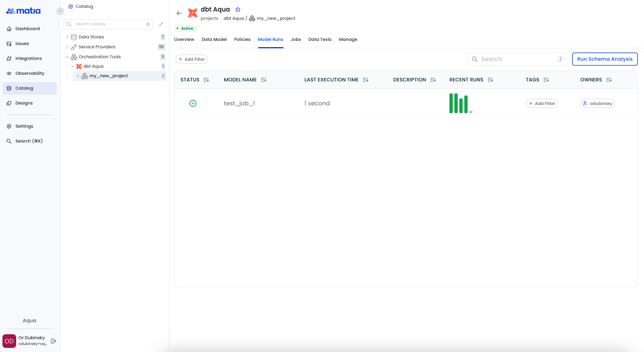Screen dimensions: 644x352
Task: Click the '1 second' execution time cell
Action: pos(317,103)
